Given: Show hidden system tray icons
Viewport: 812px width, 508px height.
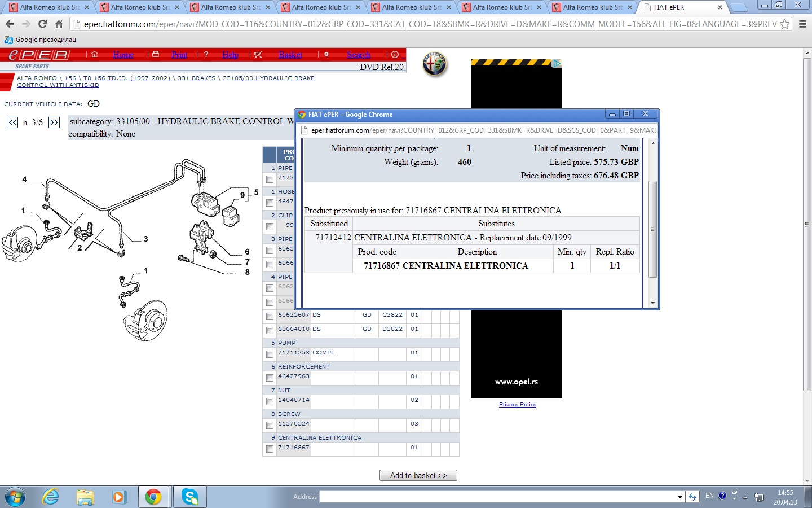Looking at the screenshot, I should (745, 497).
